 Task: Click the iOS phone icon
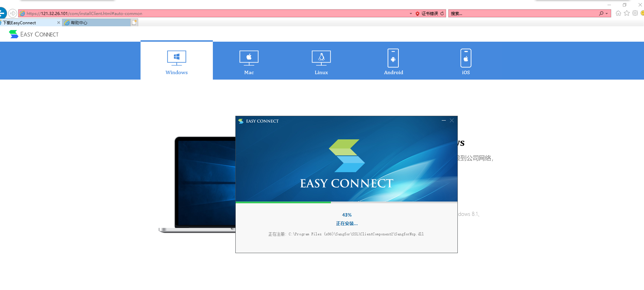coord(466,58)
